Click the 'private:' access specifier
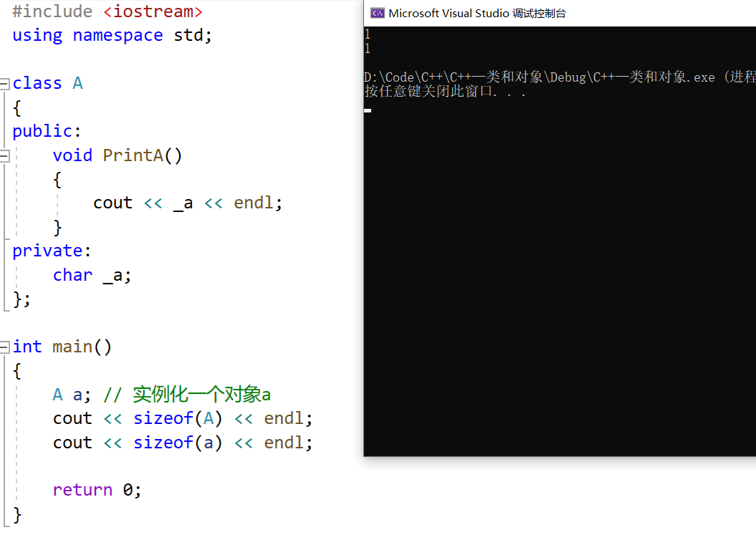Image resolution: width=756 pixels, height=535 pixels. (x=52, y=251)
